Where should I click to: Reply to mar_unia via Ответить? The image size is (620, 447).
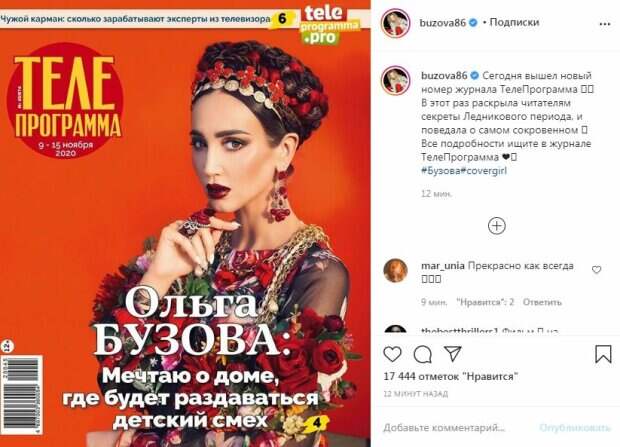[x=542, y=302]
